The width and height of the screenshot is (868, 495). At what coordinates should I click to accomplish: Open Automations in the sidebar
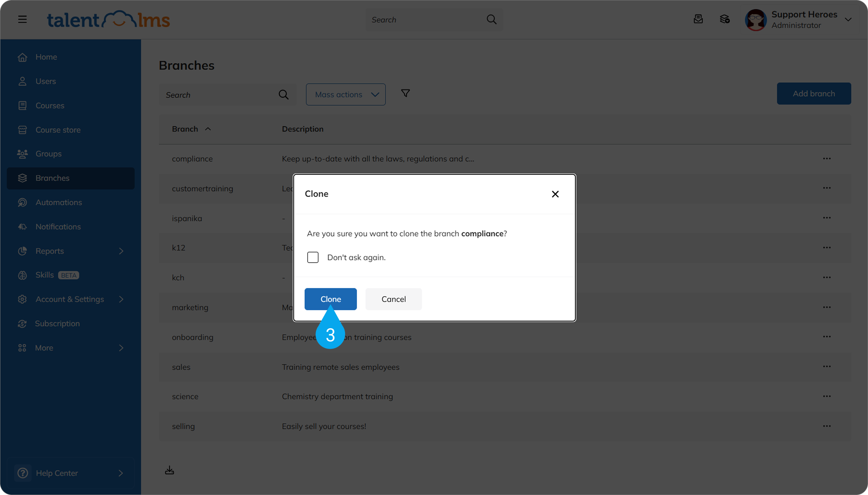point(71,202)
